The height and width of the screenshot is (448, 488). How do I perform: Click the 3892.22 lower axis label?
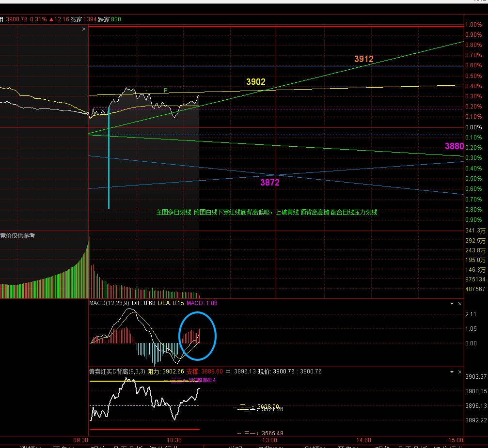pyautogui.click(x=476, y=420)
